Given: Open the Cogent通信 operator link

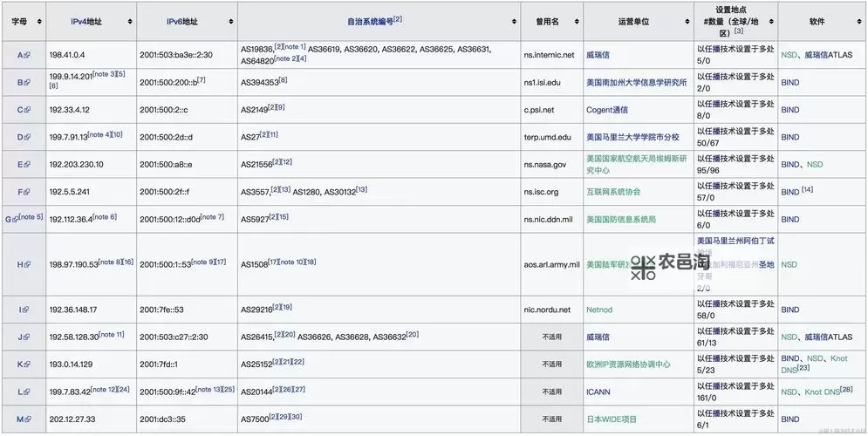Looking at the screenshot, I should coord(607,110).
